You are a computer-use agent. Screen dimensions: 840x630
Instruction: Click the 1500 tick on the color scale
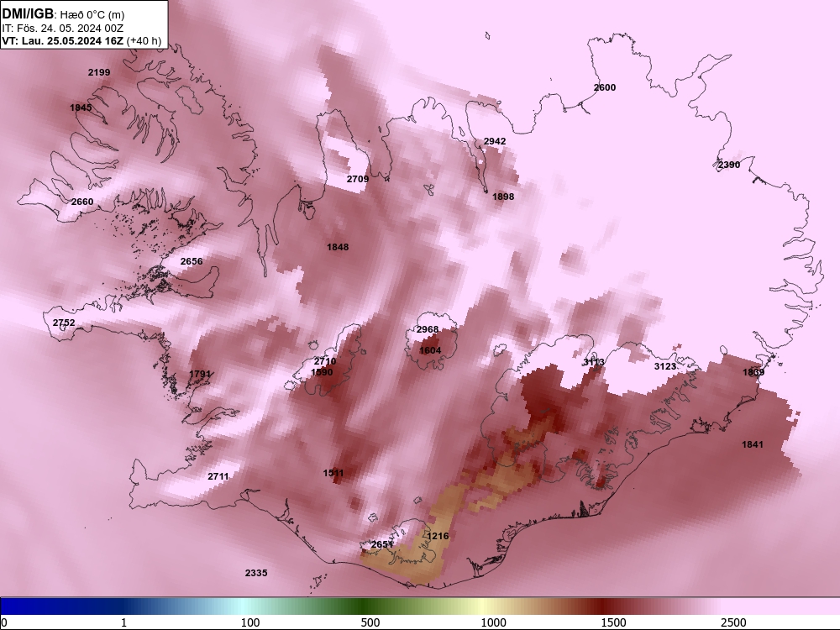pos(613,622)
